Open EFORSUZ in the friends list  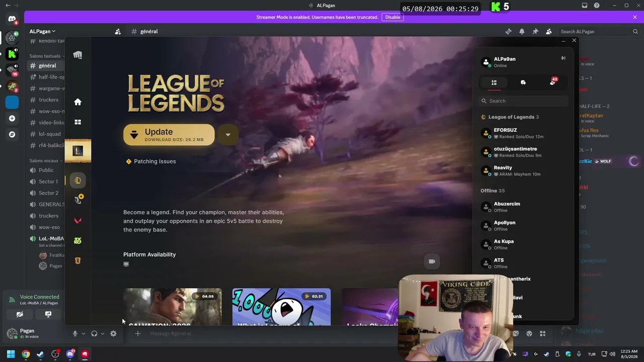pyautogui.click(x=523, y=133)
